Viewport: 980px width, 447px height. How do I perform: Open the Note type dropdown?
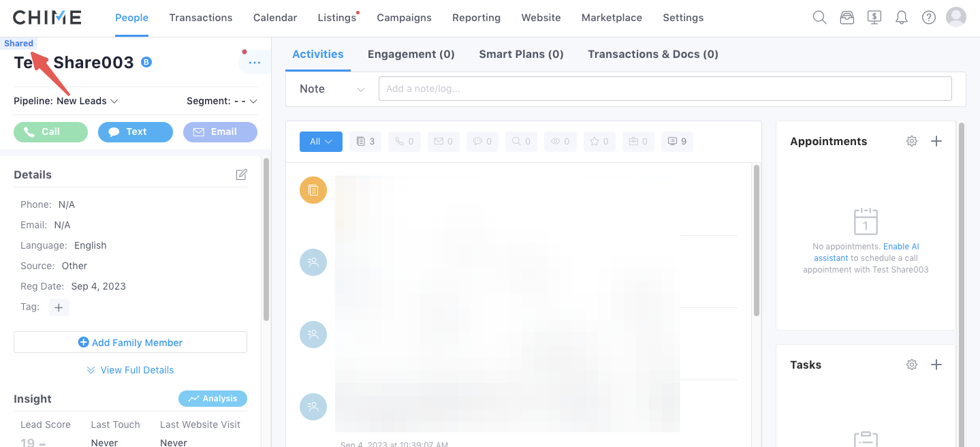(x=332, y=89)
